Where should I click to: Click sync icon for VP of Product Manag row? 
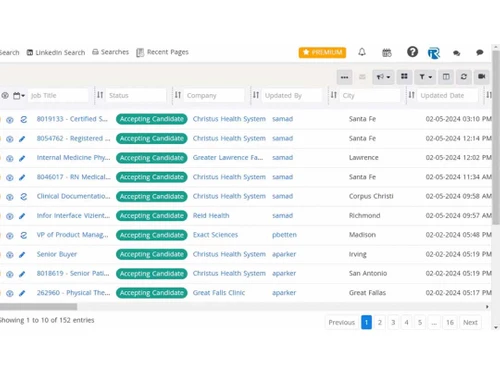(23, 235)
